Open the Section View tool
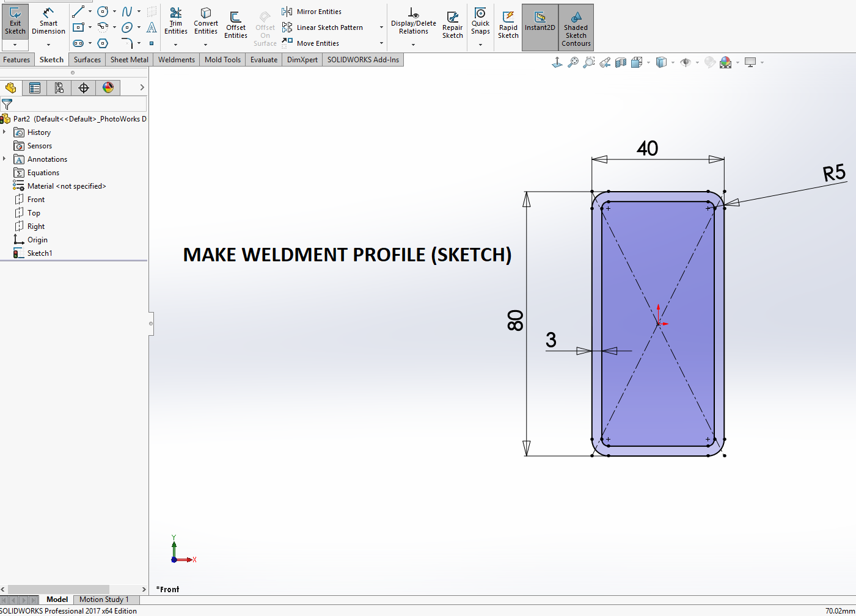The height and width of the screenshot is (616, 856). pos(621,62)
